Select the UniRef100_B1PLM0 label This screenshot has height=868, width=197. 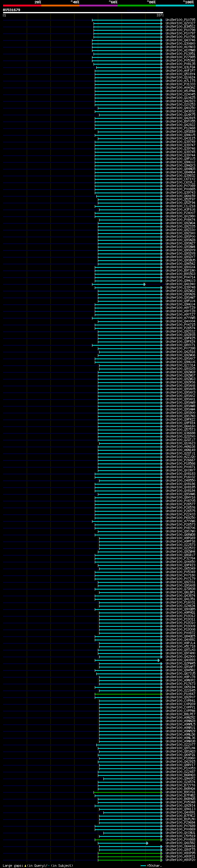pyautogui.click(x=180, y=819)
